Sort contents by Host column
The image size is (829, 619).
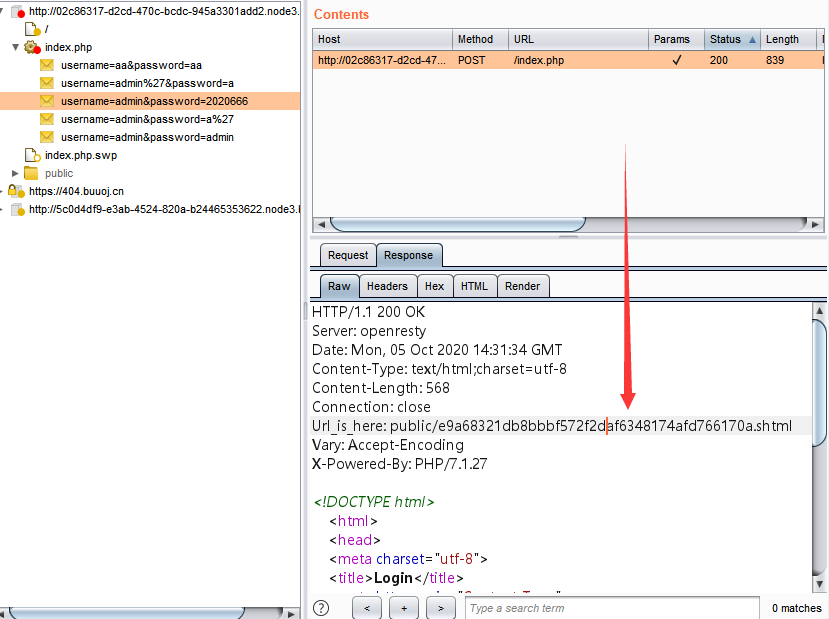(x=382, y=39)
